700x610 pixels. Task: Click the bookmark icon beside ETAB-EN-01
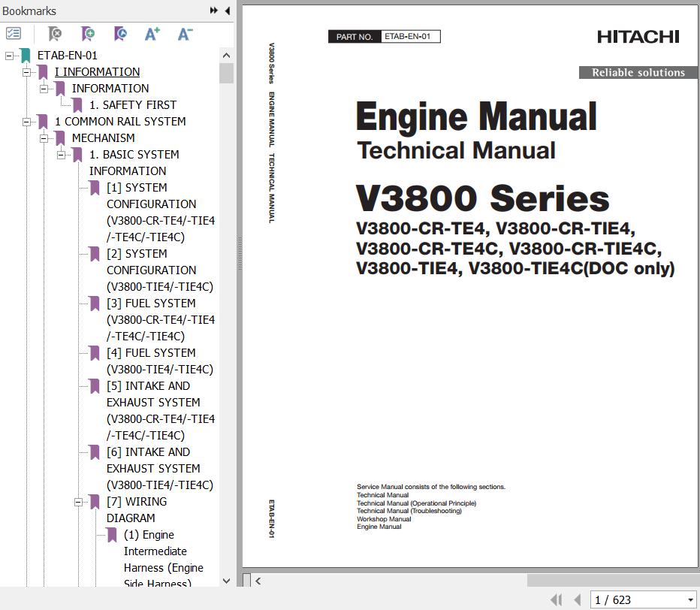click(x=26, y=56)
